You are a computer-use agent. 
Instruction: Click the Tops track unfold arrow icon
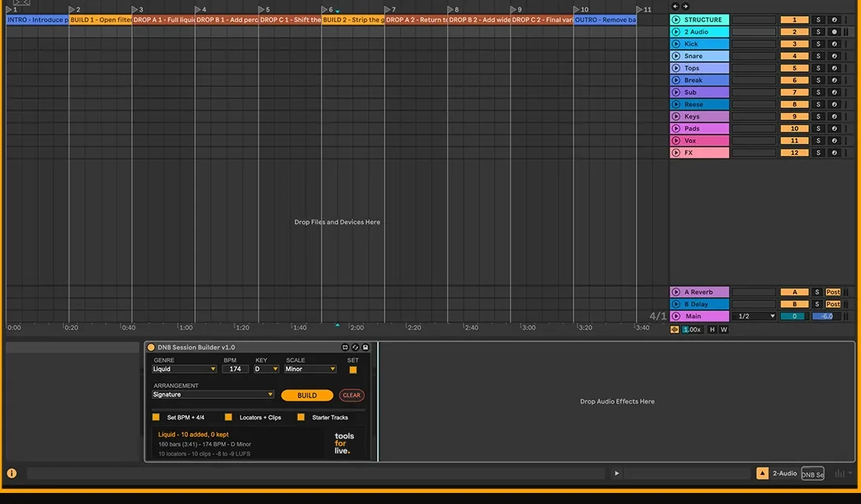676,68
